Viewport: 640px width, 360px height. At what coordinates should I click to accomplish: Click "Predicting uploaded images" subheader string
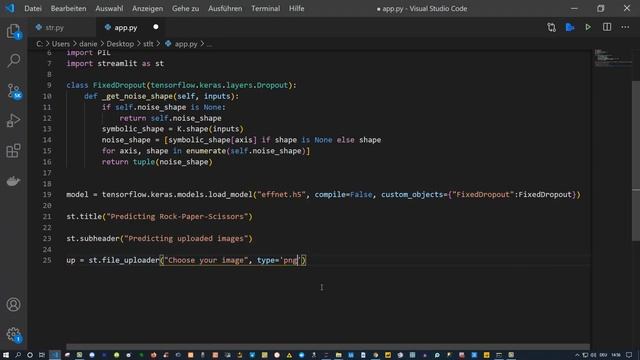tap(186, 238)
